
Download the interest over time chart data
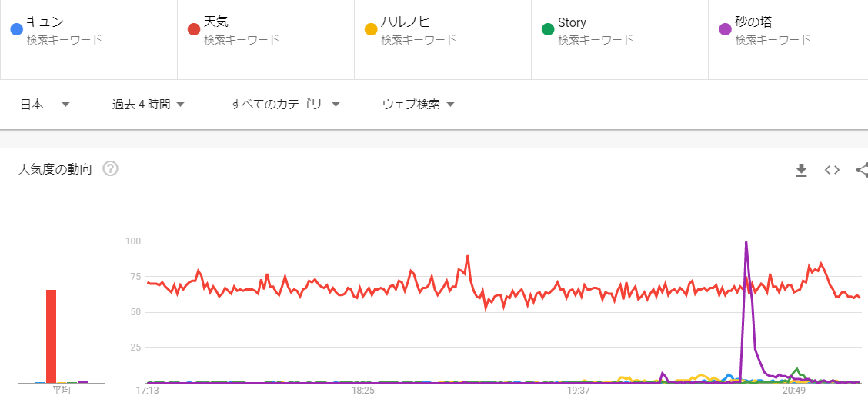801,170
